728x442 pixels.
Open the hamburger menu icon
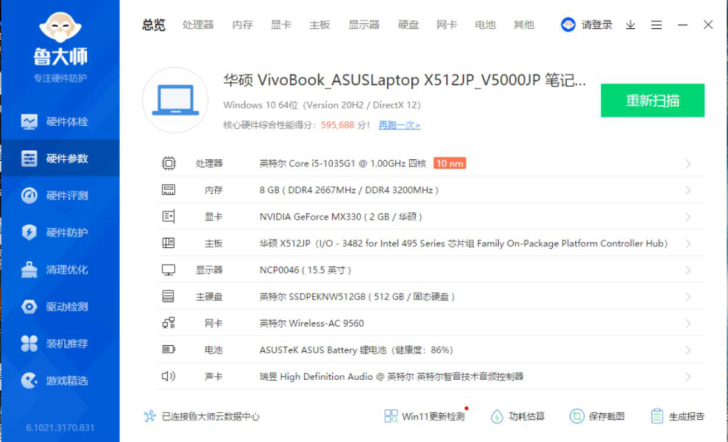pyautogui.click(x=656, y=25)
